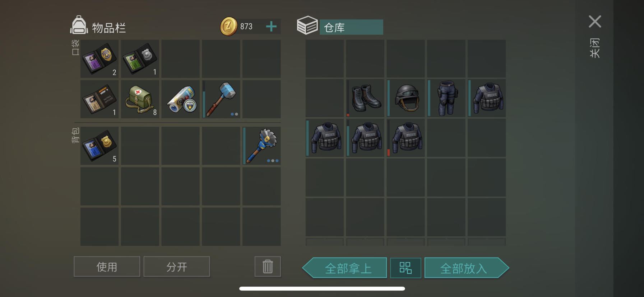The image size is (644, 297).
Task: Select the green police ID card
Action: pos(140,59)
